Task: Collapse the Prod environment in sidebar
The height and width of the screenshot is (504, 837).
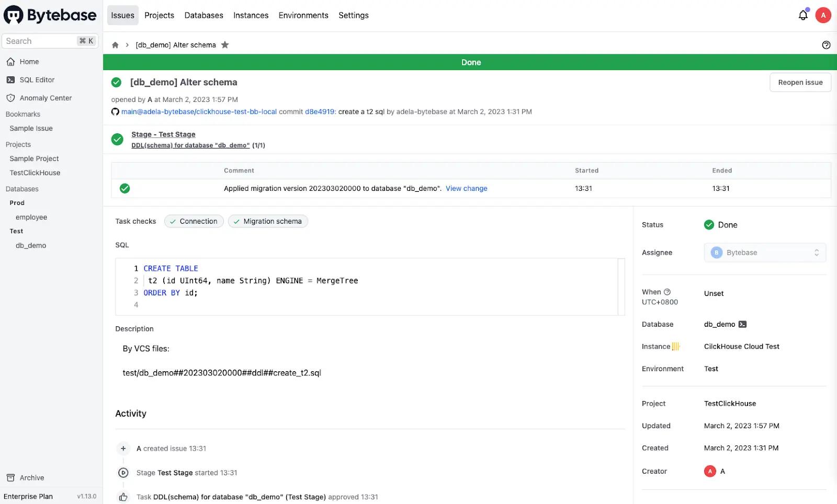Action: (x=17, y=203)
